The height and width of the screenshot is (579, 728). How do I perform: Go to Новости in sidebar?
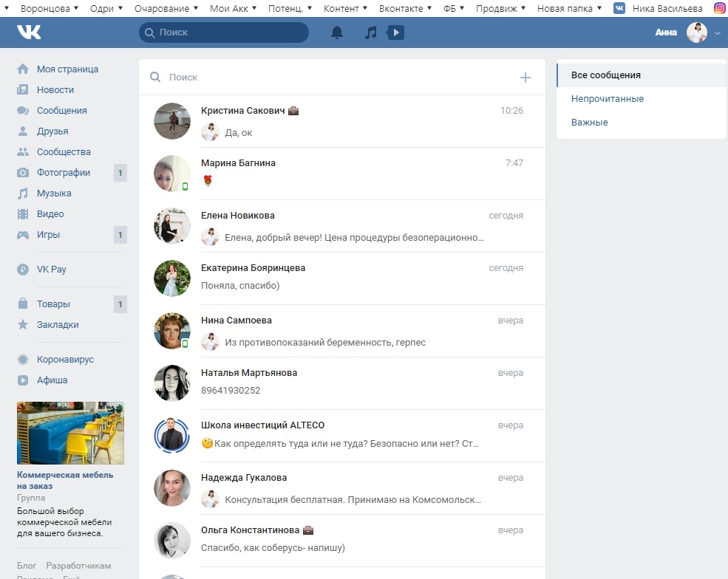(55, 89)
